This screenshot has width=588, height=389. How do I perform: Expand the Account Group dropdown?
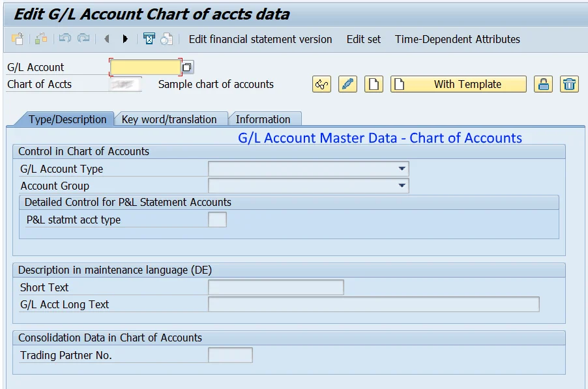(x=402, y=186)
